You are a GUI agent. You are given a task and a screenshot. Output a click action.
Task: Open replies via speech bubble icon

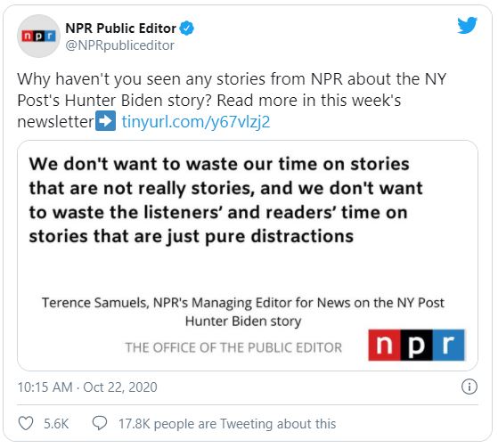[x=100, y=423]
